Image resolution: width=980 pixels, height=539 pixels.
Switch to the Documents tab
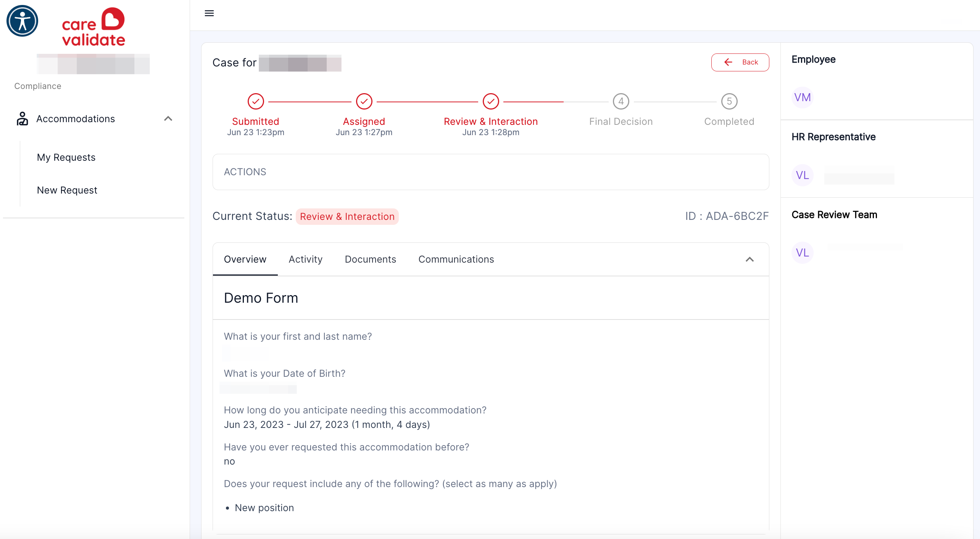click(370, 259)
